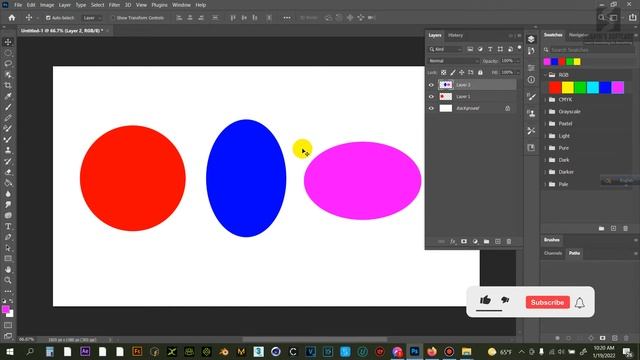Viewport: 640px width, 360px height.
Task: Select the Eraser tool
Action: tap(8, 172)
